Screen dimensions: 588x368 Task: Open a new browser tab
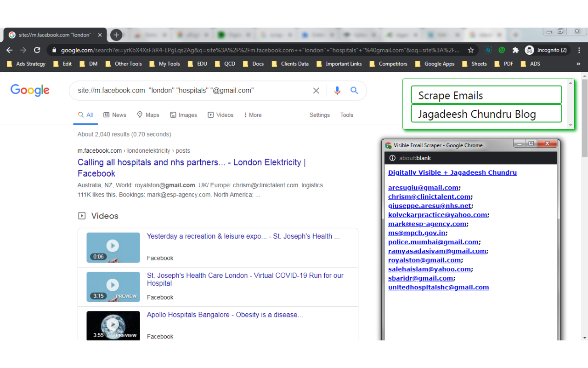[116, 35]
